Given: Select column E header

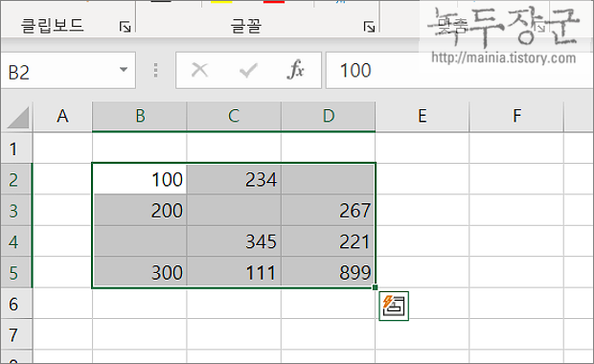Looking at the screenshot, I should [x=423, y=116].
